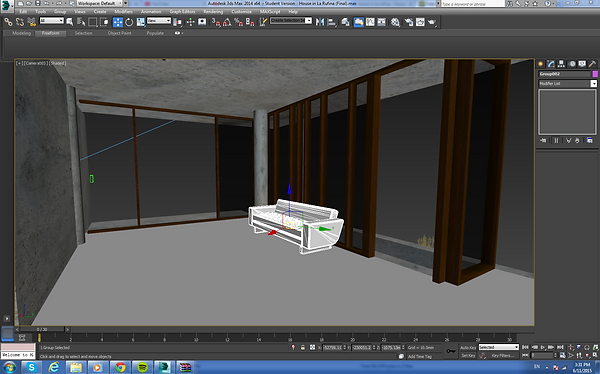Open the key filter Selected dropdown
This screenshot has height=374, width=600.
click(499, 347)
